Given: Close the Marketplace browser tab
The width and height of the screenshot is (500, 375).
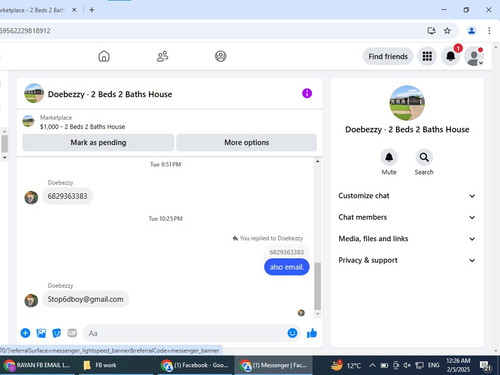Looking at the screenshot, I should tap(74, 10).
